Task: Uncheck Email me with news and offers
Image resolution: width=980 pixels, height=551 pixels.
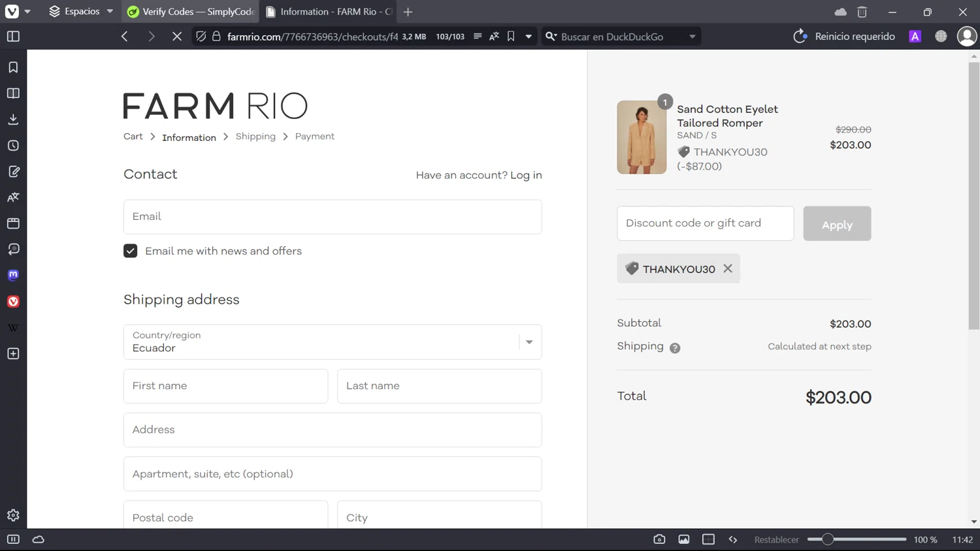Action: pos(131,251)
